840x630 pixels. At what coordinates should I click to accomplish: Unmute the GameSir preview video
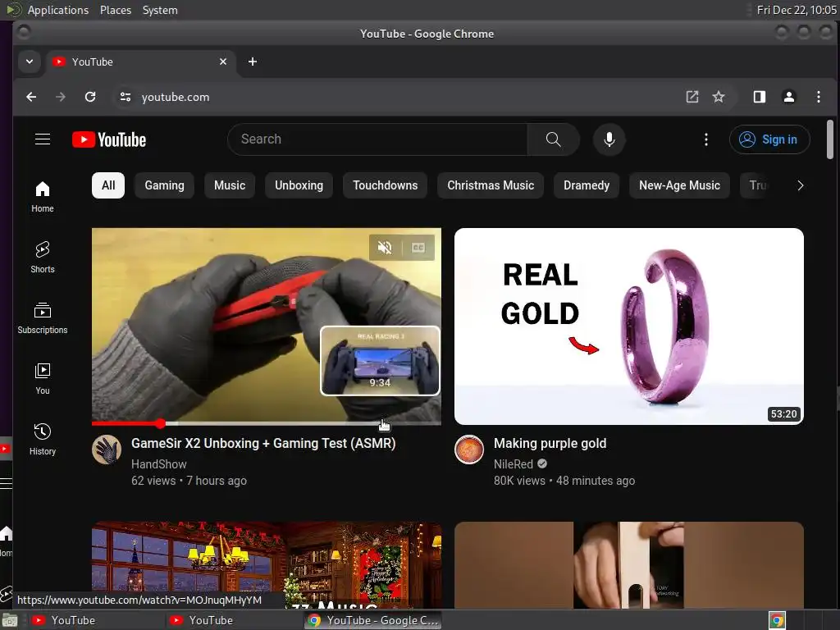point(385,247)
